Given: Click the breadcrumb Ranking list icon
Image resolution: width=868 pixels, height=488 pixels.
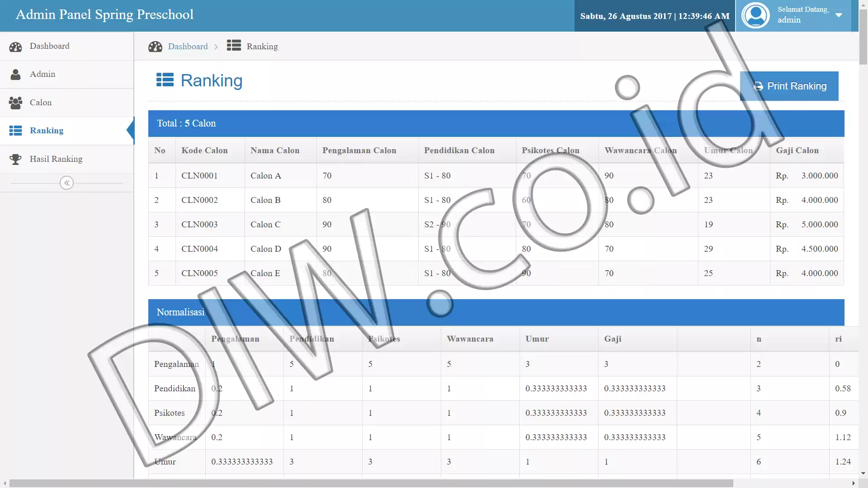Looking at the screenshot, I should 234,45.
